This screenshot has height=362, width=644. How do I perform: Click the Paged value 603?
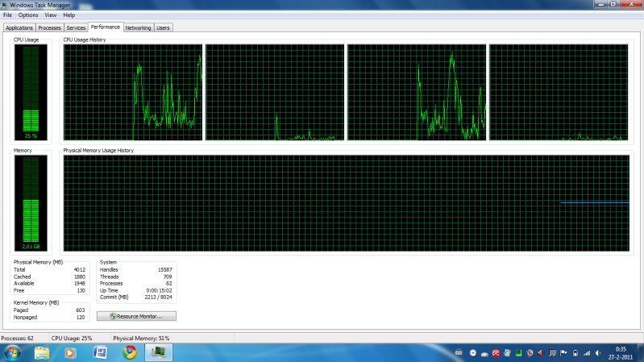[81, 310]
